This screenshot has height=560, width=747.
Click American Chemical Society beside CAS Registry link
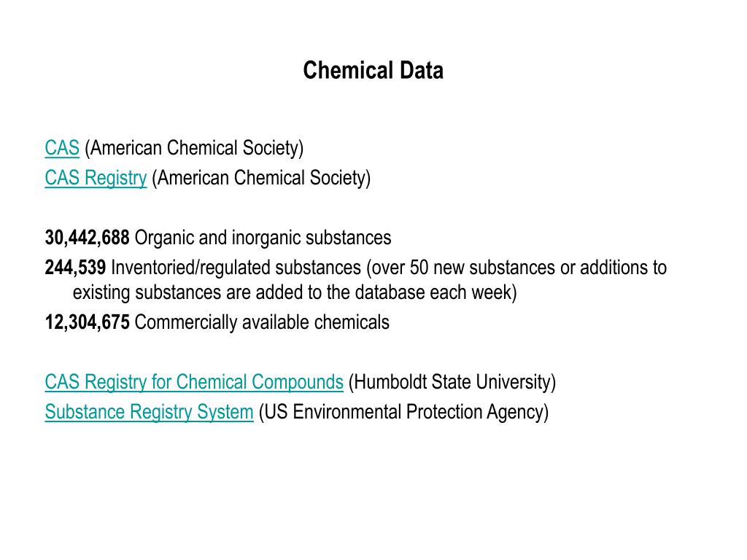pos(261,178)
